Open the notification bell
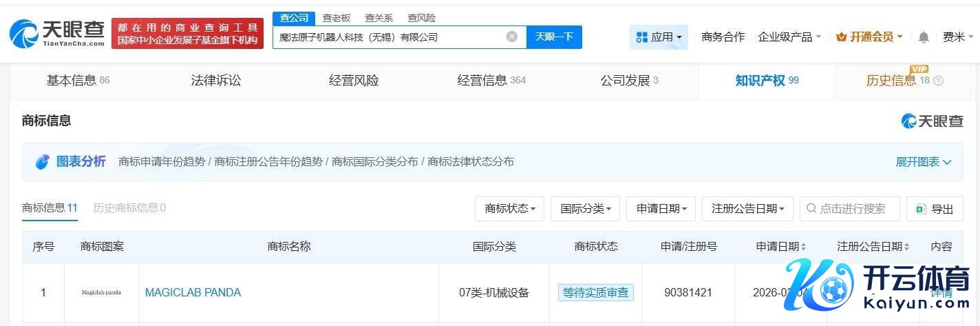The height and width of the screenshot is (326, 980). pos(924,37)
